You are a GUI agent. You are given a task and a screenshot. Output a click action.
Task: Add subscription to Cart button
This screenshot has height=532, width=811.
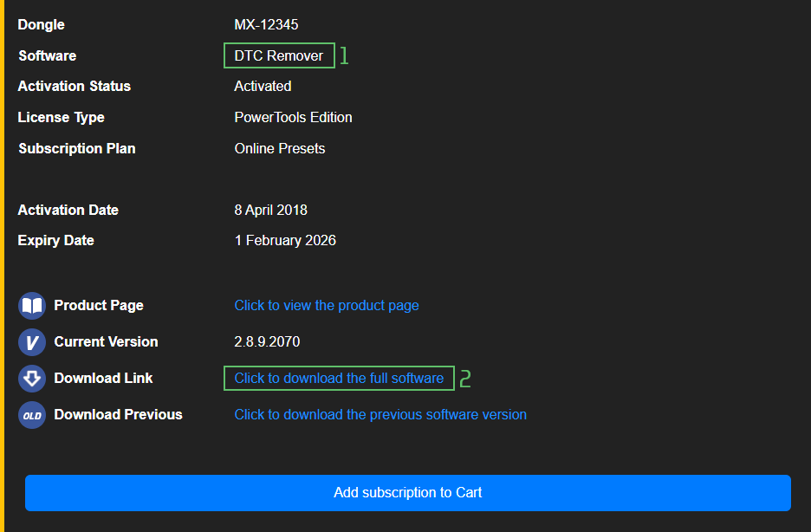pyautogui.click(x=407, y=493)
